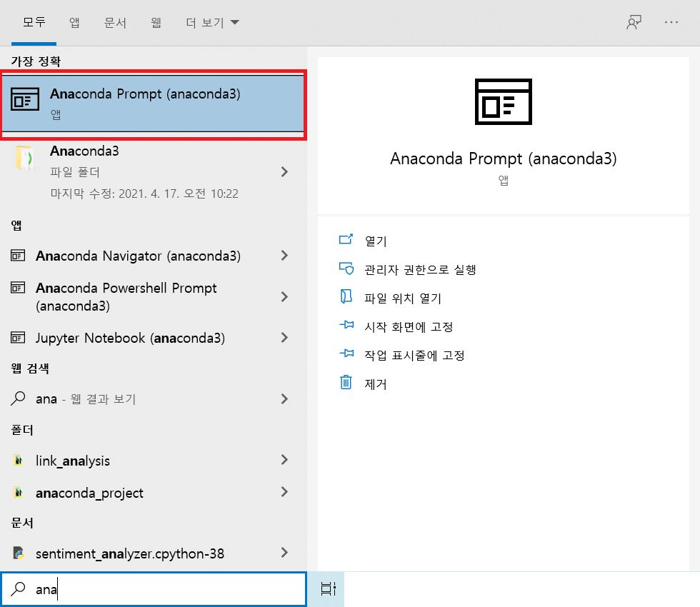This screenshot has height=607, width=700.
Task: Click the Anaconda Navigator app icon
Action: coord(18,256)
